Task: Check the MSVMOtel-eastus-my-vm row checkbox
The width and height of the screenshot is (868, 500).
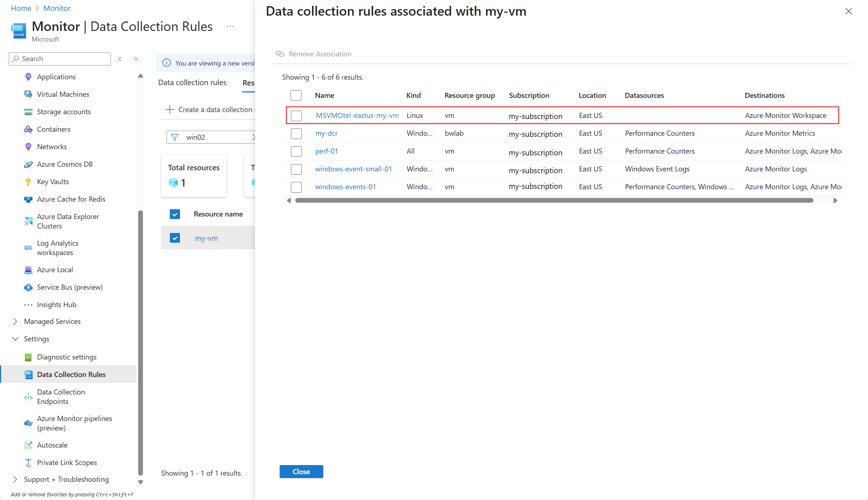Action: coord(296,116)
